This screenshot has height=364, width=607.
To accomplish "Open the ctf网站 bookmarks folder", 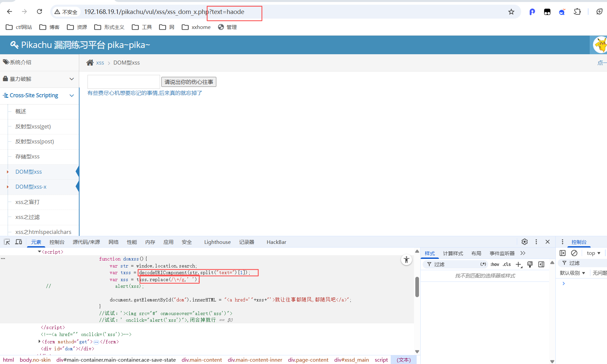I will tap(19, 27).
